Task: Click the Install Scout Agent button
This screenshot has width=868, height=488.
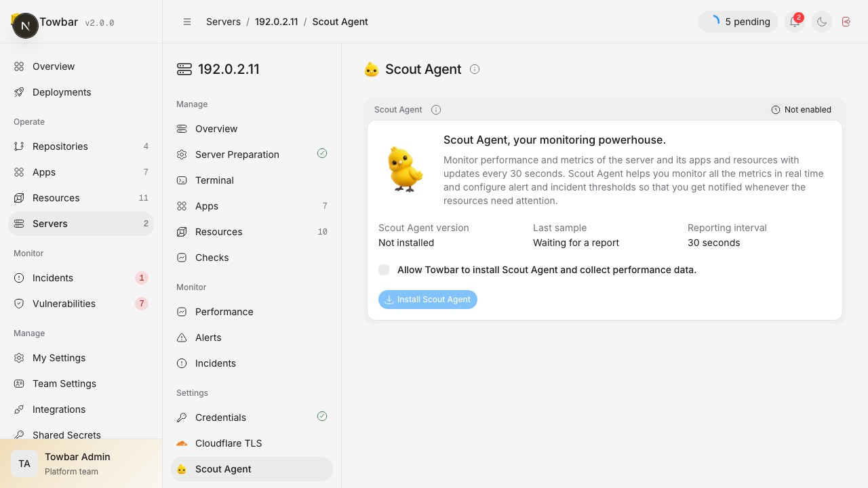Action: 428,300
